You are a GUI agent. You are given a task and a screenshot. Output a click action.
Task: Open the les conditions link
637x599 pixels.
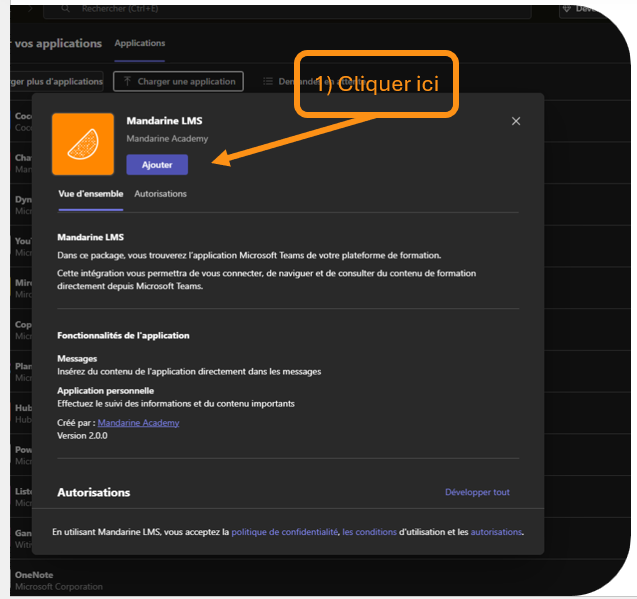[369, 532]
